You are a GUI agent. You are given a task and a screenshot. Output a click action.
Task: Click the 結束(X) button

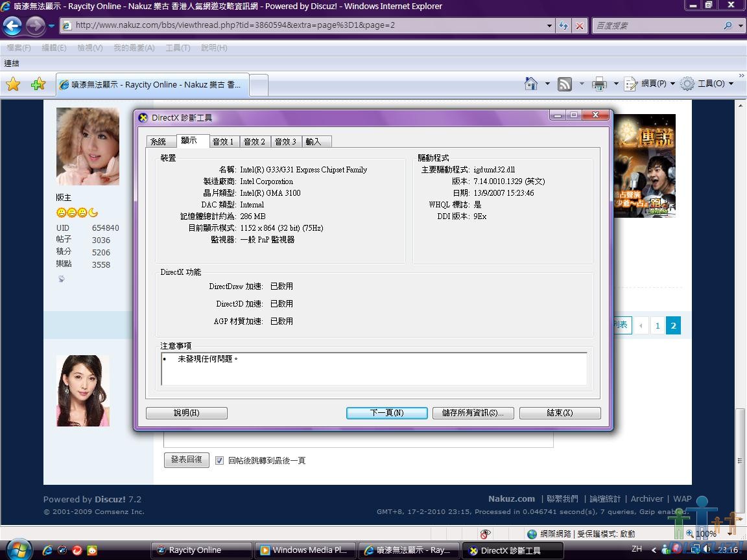tap(560, 413)
